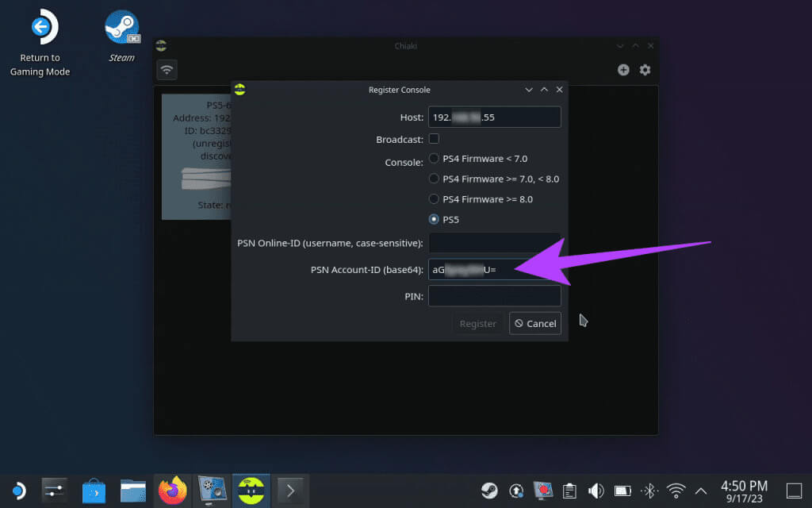This screenshot has height=508, width=812.
Task: Enable the Broadcast checkbox
Action: pyautogui.click(x=434, y=139)
